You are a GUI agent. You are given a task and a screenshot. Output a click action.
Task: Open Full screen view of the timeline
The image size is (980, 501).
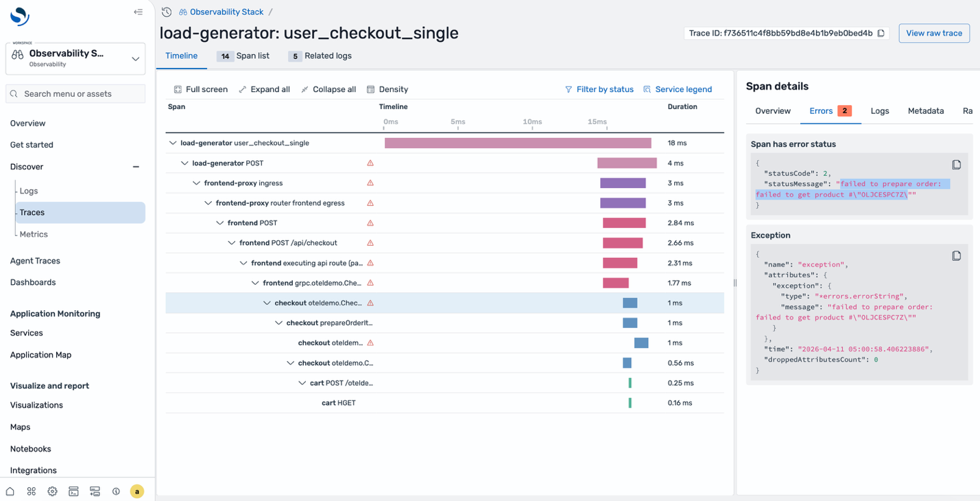point(200,89)
